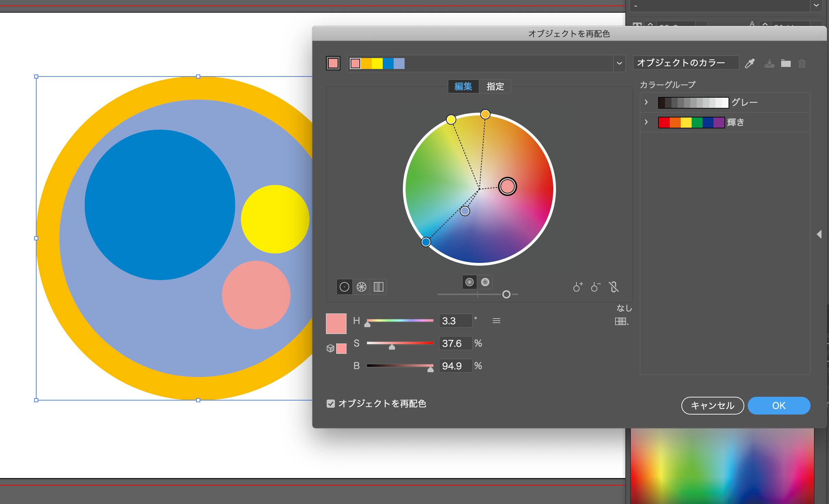
Task: Click the add color tool icon
Action: 577,287
